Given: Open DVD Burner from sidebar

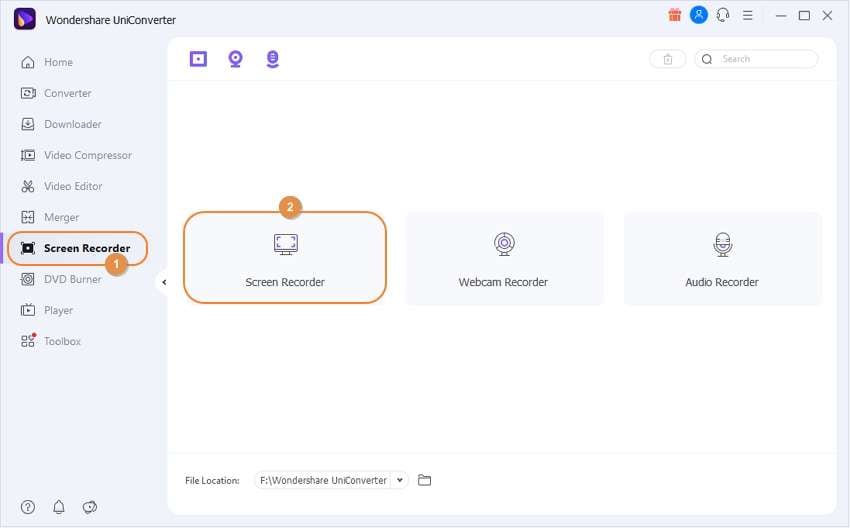Looking at the screenshot, I should pos(61,279).
